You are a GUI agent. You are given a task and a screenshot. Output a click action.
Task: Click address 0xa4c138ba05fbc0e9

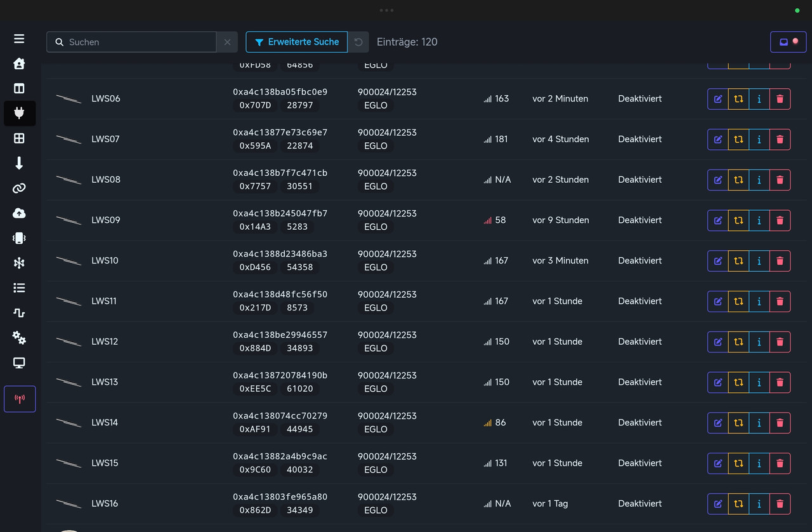click(x=280, y=92)
